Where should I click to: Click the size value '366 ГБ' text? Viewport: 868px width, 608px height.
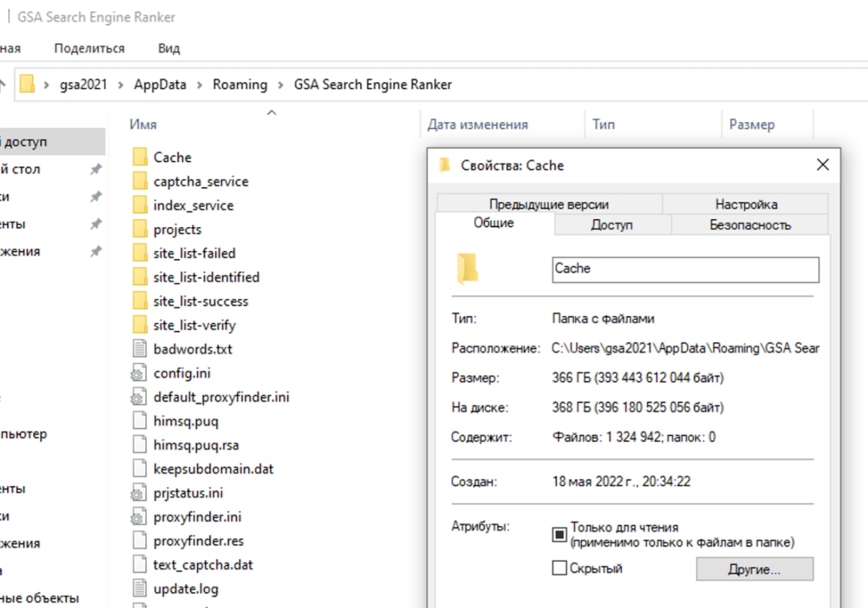coord(638,378)
